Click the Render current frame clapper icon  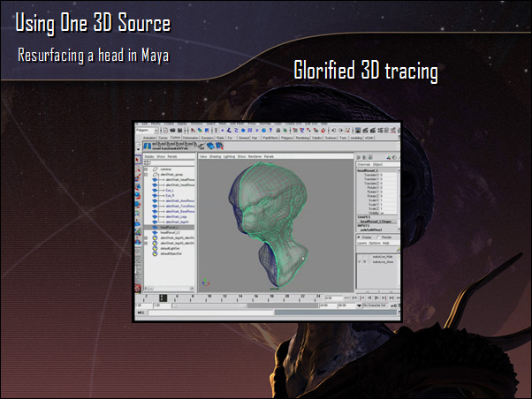pyautogui.click(x=365, y=130)
